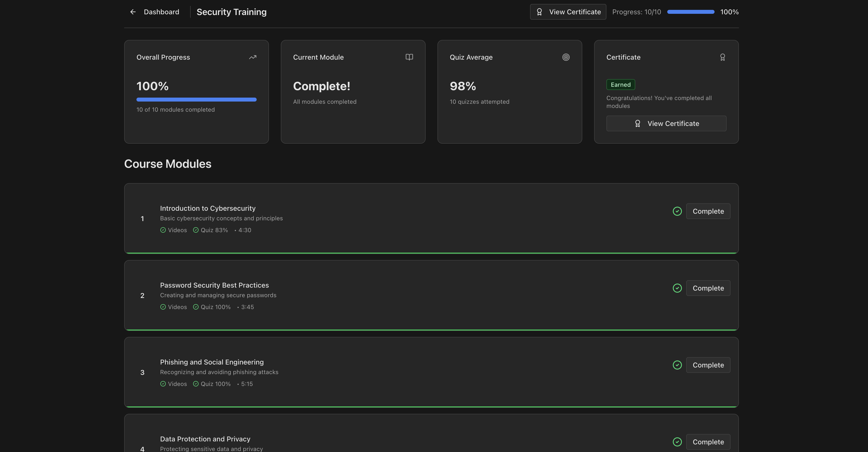Image resolution: width=868 pixels, height=452 pixels.
Task: Click the green check circle for Password Security module
Action: pos(677,288)
